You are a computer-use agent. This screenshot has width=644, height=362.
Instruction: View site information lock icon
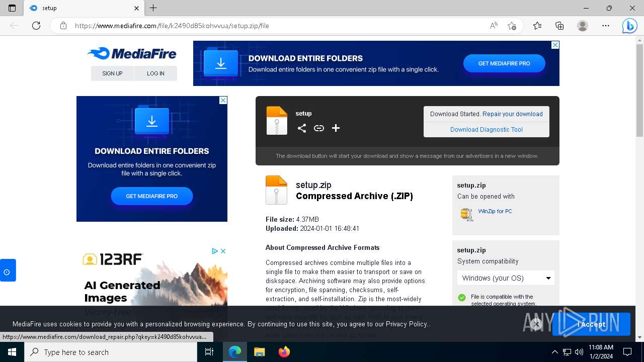click(63, 26)
